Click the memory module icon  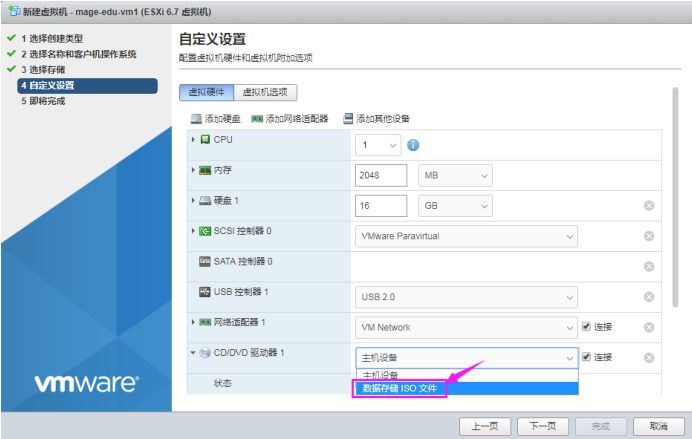205,170
